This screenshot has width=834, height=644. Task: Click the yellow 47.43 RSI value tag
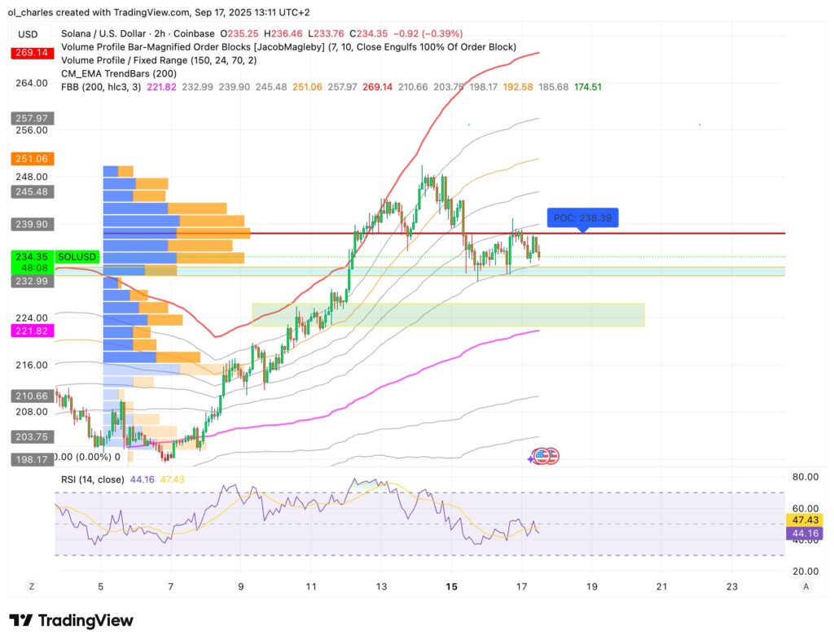[x=806, y=519]
